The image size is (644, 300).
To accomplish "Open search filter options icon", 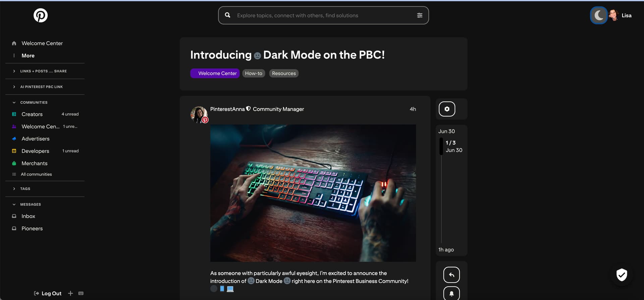I will [420, 15].
